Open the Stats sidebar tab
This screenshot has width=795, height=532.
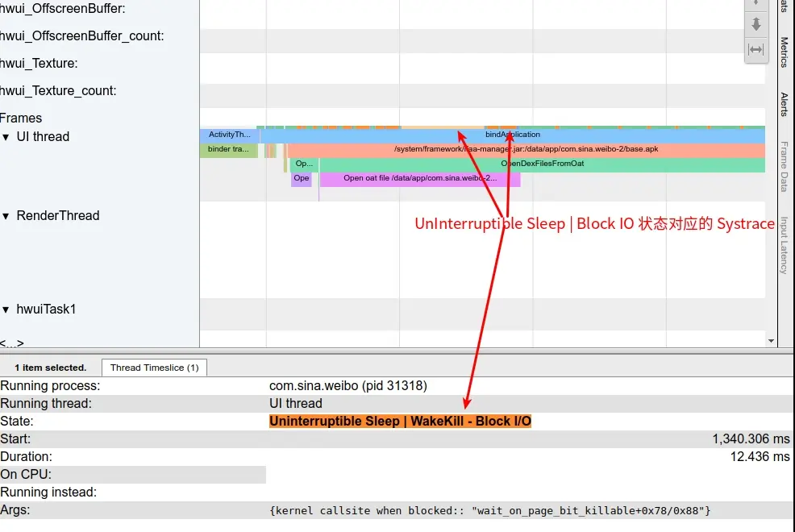coord(785,10)
